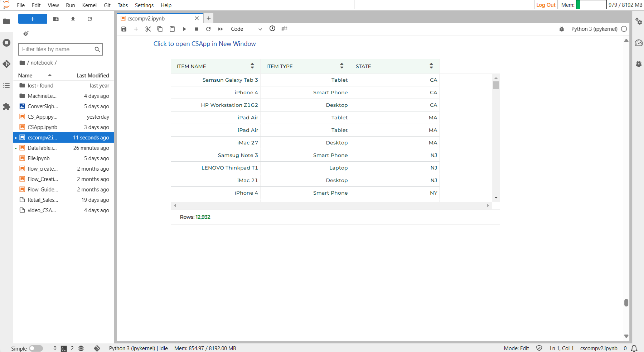This screenshot has height=352, width=644.
Task: Open the lost+found folder
Action: pyautogui.click(x=64, y=86)
